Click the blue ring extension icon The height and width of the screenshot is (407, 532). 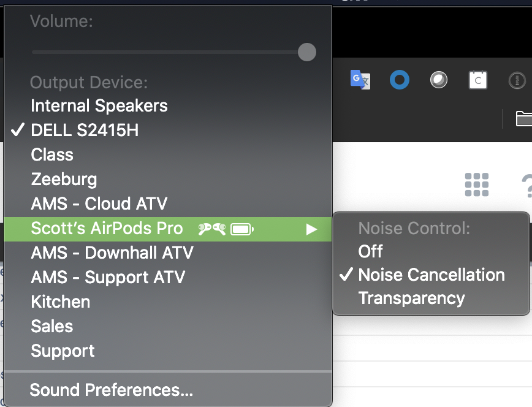[400, 80]
